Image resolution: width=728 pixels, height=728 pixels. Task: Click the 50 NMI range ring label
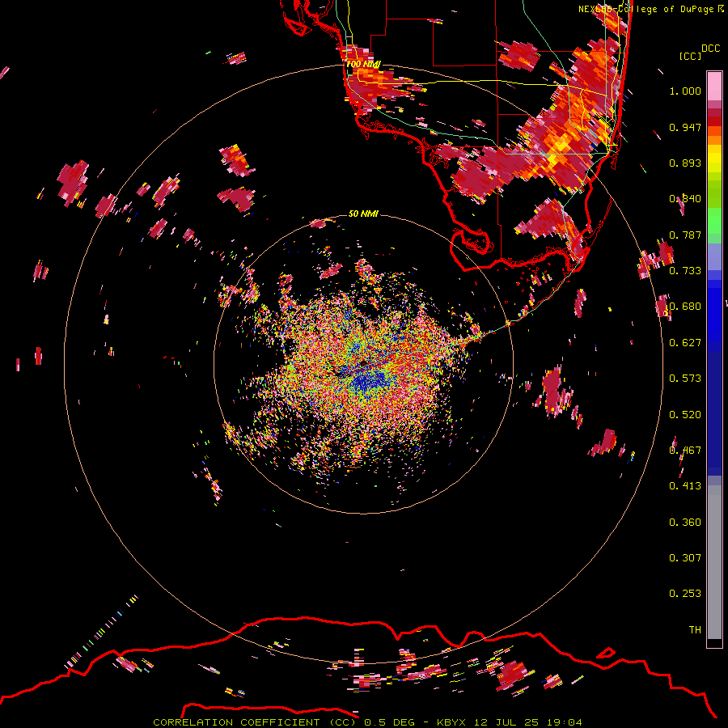363,214
